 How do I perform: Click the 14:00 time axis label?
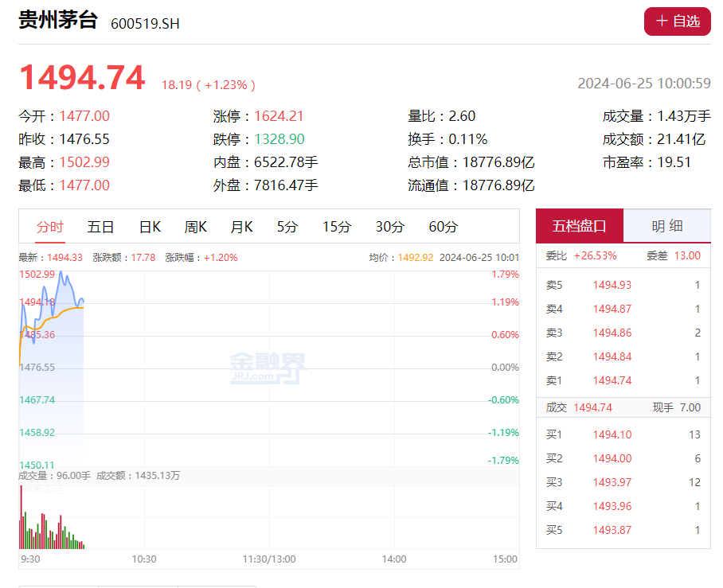coord(394,559)
